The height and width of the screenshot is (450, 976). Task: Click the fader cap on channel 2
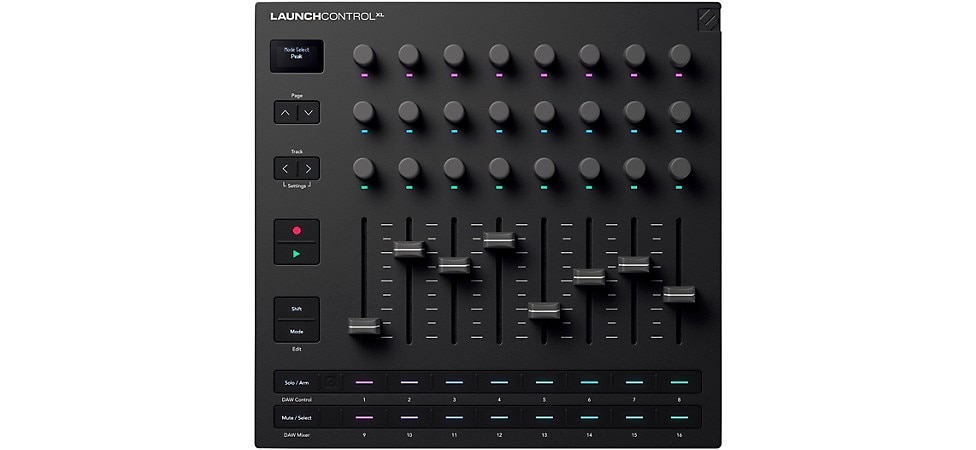click(409, 249)
